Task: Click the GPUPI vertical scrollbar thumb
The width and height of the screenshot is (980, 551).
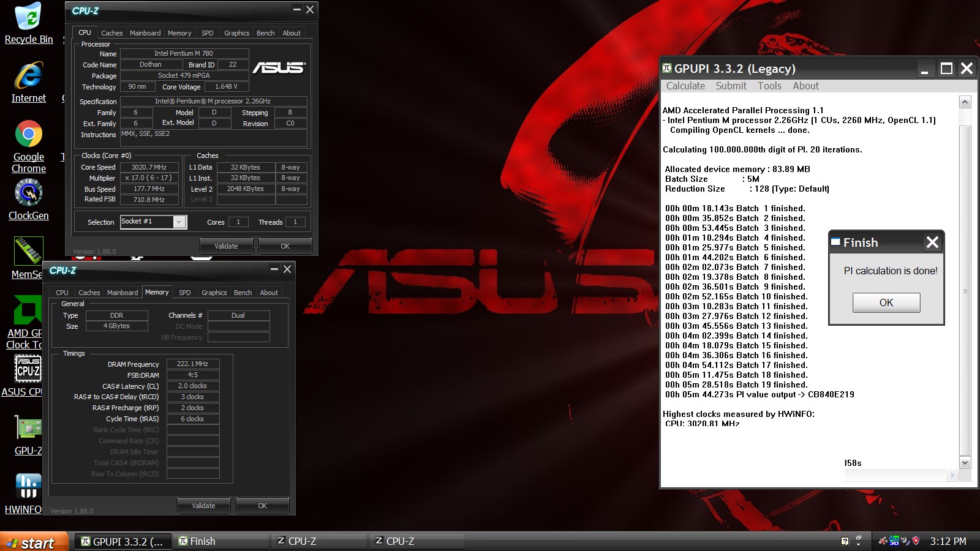Action: click(x=965, y=291)
